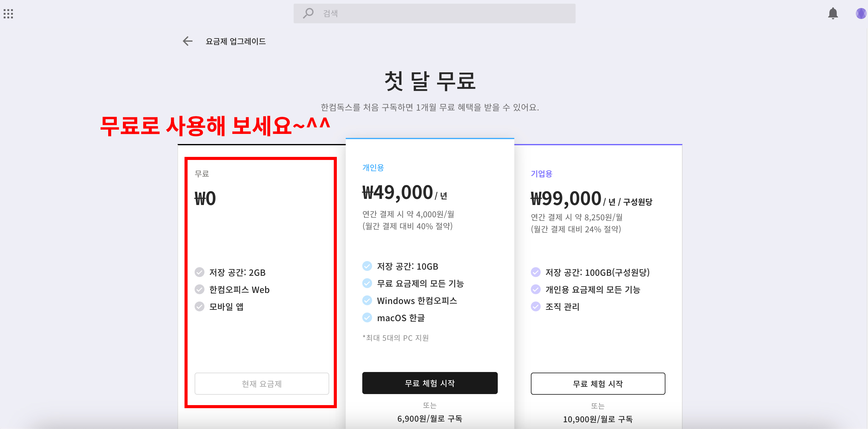Click the search magnifier icon
The image size is (868, 429).
pyautogui.click(x=308, y=13)
